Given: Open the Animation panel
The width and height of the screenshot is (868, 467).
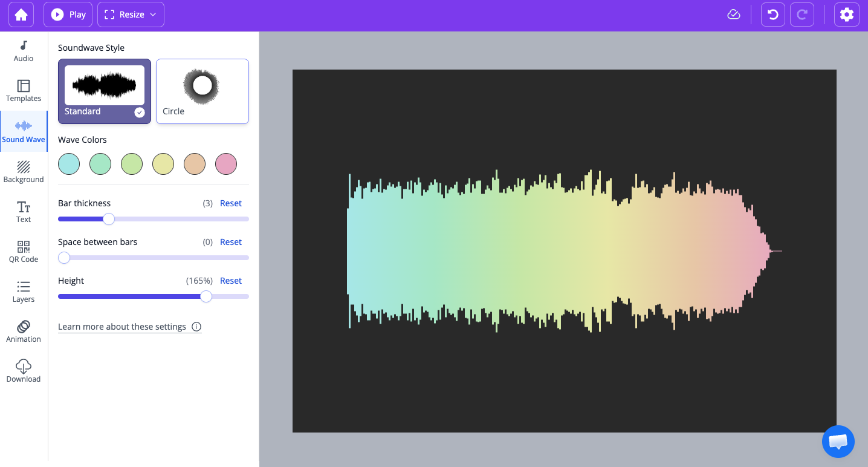Looking at the screenshot, I should pos(24,331).
